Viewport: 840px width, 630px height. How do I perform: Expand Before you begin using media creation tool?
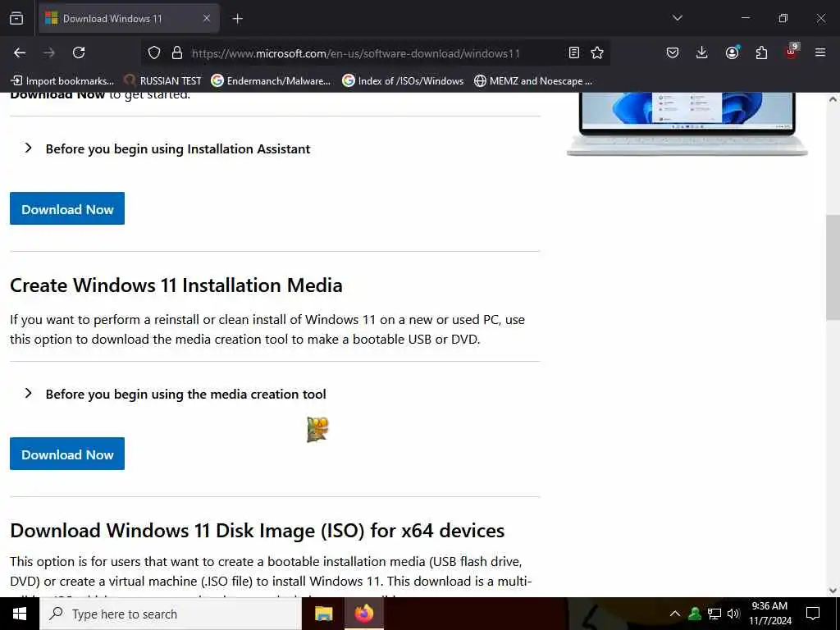tap(176, 395)
